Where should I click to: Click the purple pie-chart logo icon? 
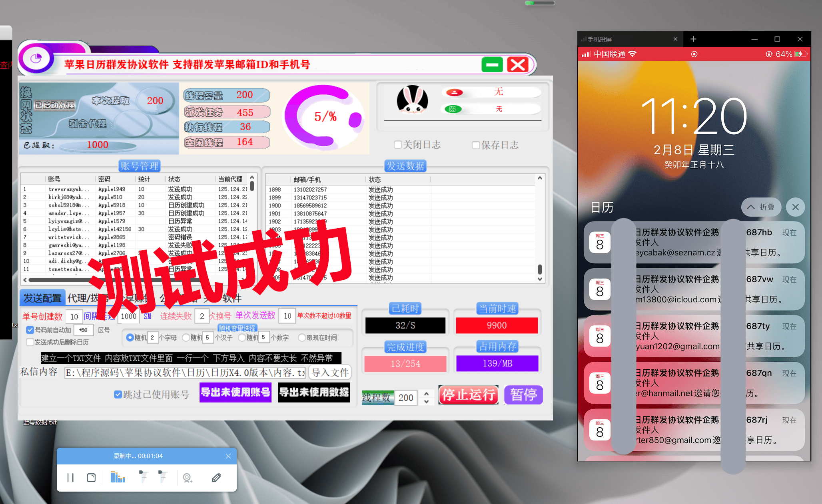(x=36, y=59)
